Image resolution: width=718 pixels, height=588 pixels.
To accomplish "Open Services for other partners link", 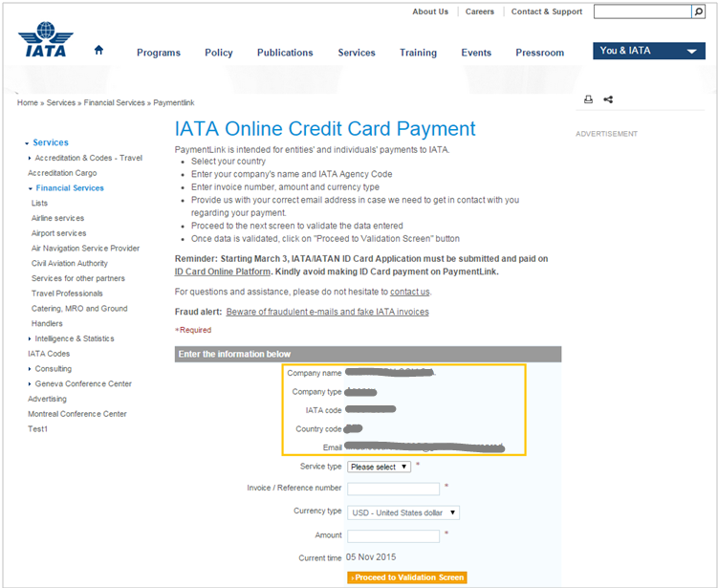I will (x=78, y=278).
